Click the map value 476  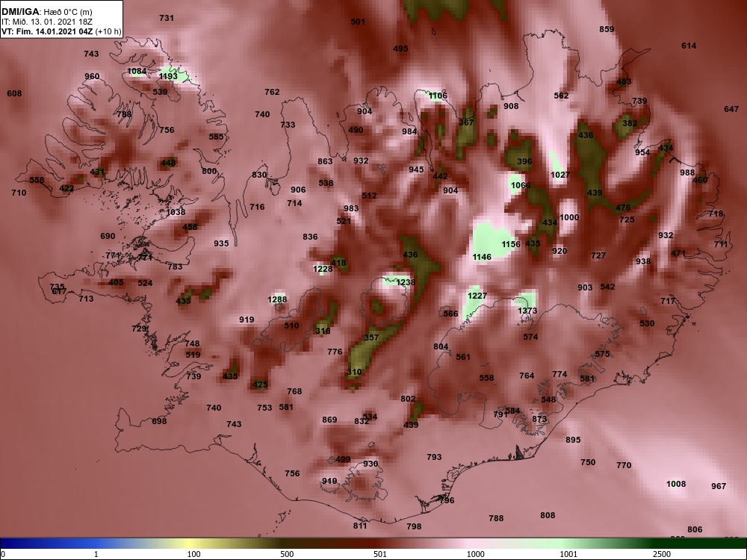(x=623, y=208)
